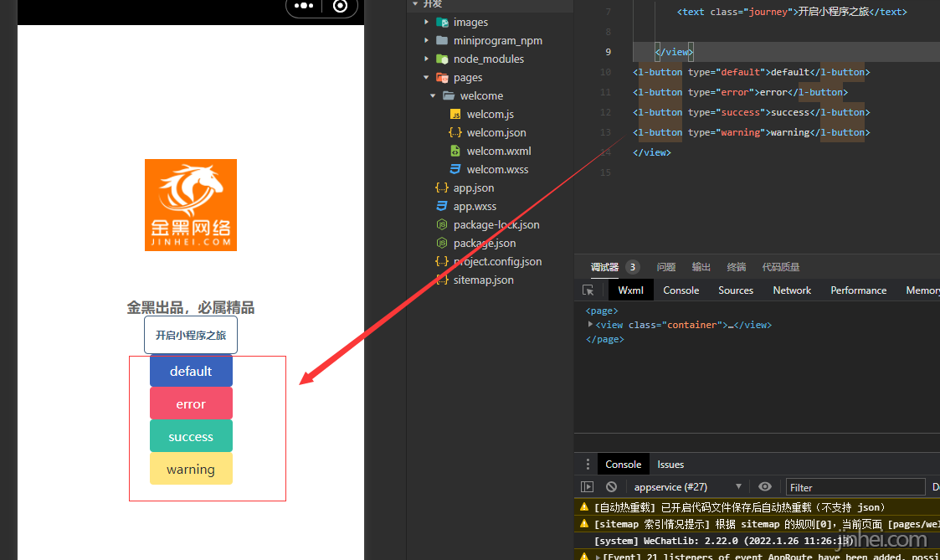
Task: Toggle the console live expression eye icon
Action: [765, 487]
